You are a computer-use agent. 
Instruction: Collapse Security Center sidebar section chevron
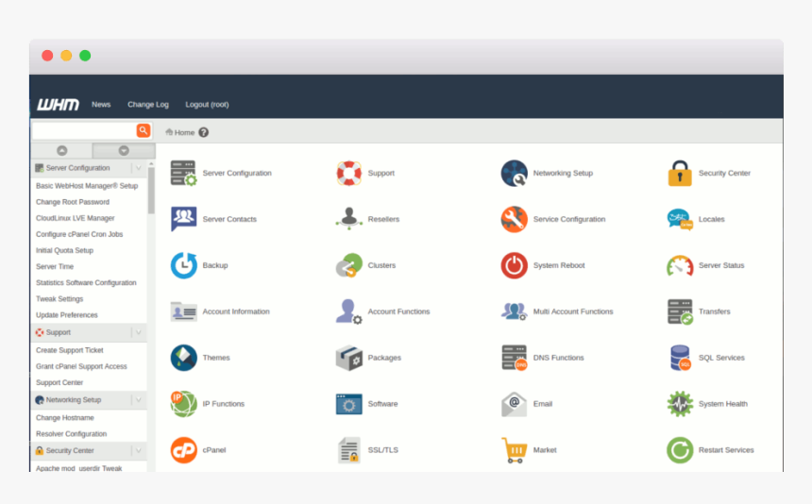(138, 450)
